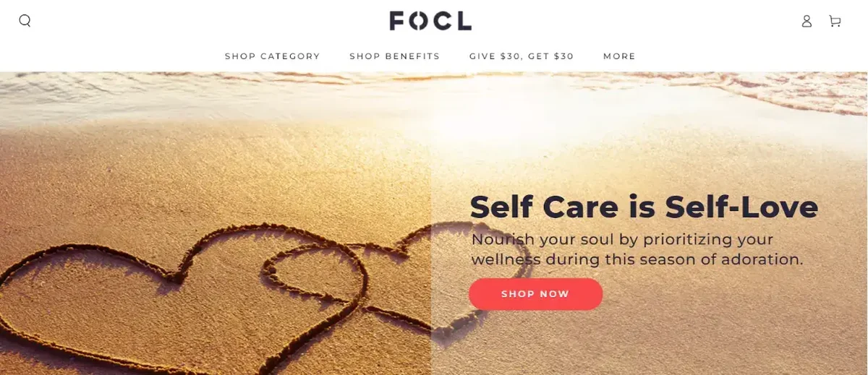Image resolution: width=868 pixels, height=375 pixels.
Task: Click the 'season of adoration' text line
Action: point(637,259)
